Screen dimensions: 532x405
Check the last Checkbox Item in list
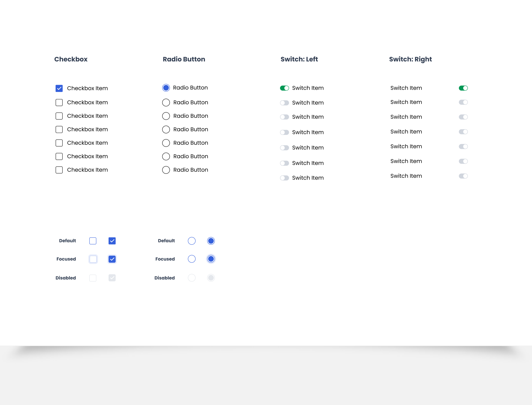(x=59, y=170)
